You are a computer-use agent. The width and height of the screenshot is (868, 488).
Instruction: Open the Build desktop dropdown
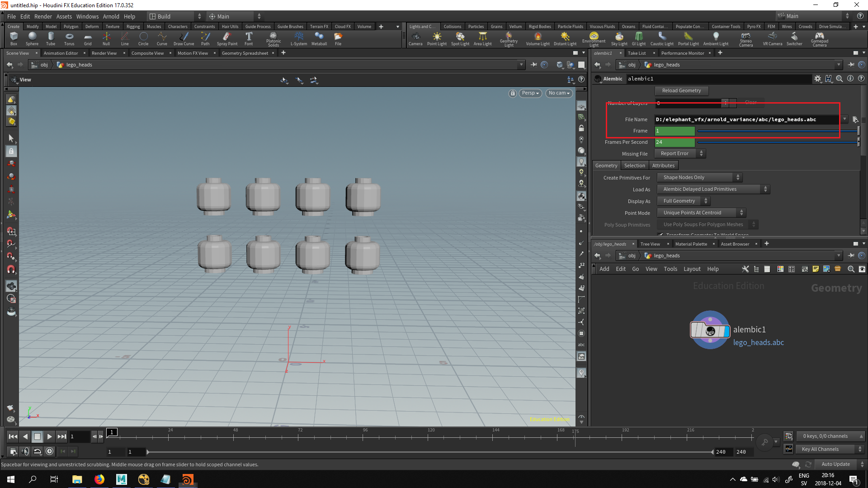[175, 16]
